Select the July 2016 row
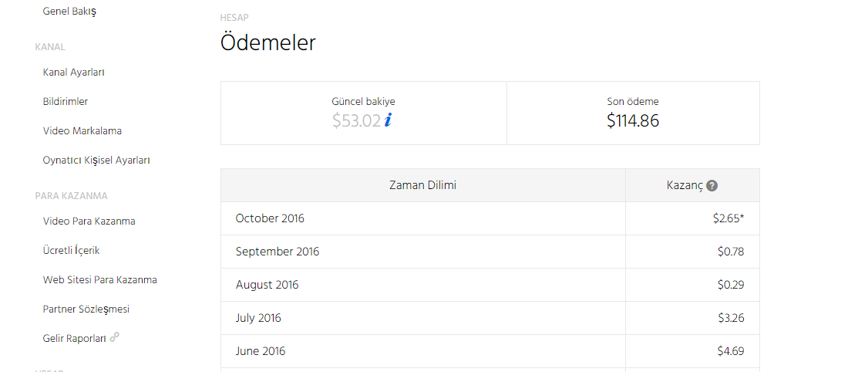This screenshot has height=372, width=868. pyautogui.click(x=490, y=318)
